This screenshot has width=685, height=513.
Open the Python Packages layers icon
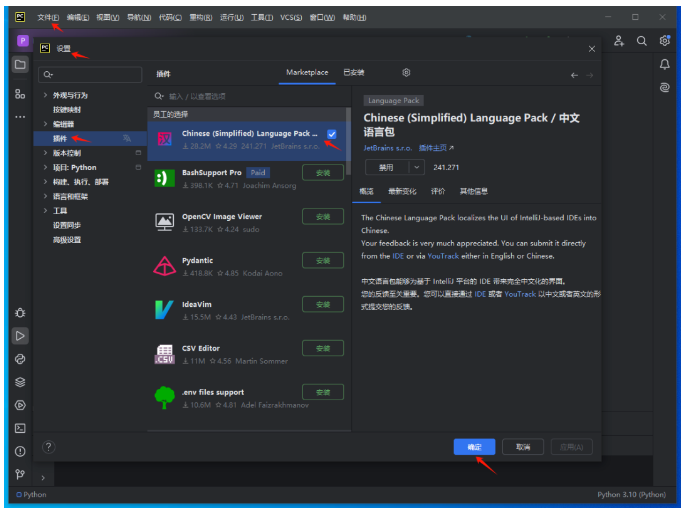[x=20, y=382]
